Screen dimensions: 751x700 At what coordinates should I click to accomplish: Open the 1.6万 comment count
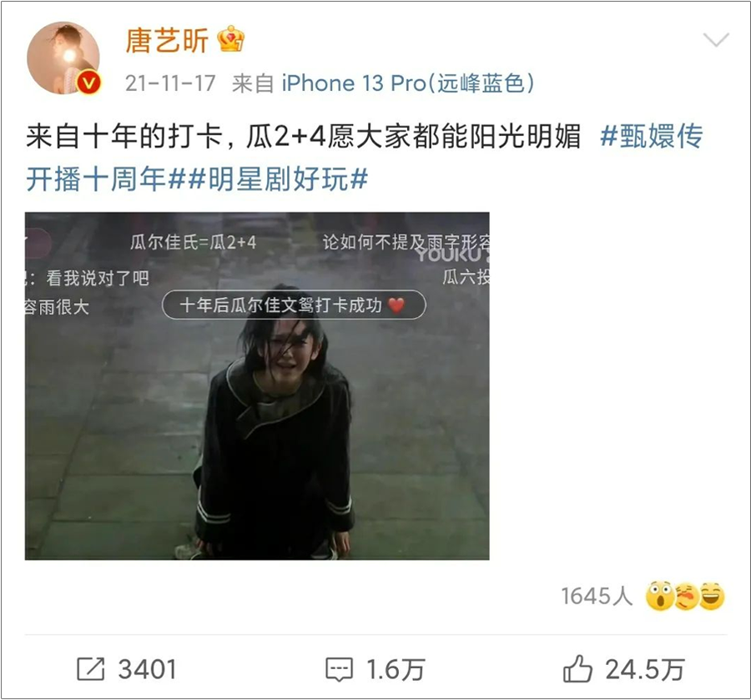tap(396, 669)
